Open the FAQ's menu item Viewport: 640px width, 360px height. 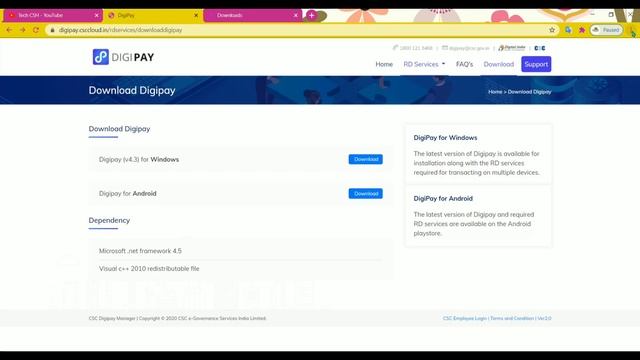point(464,64)
